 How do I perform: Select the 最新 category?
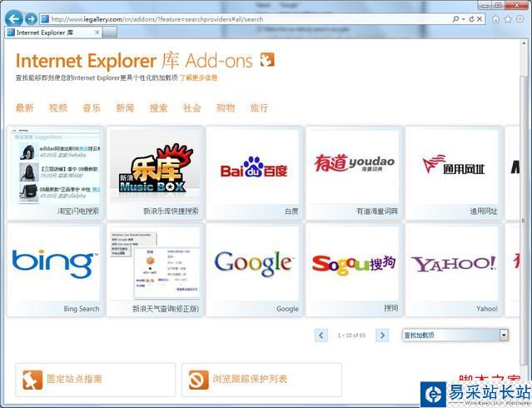coord(24,108)
